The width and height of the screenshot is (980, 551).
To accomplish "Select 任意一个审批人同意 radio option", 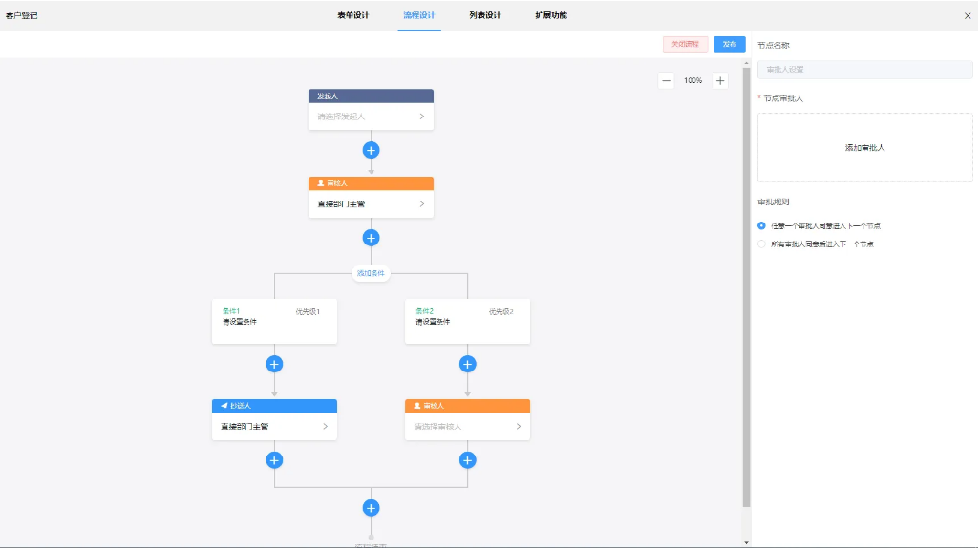I will (x=762, y=226).
